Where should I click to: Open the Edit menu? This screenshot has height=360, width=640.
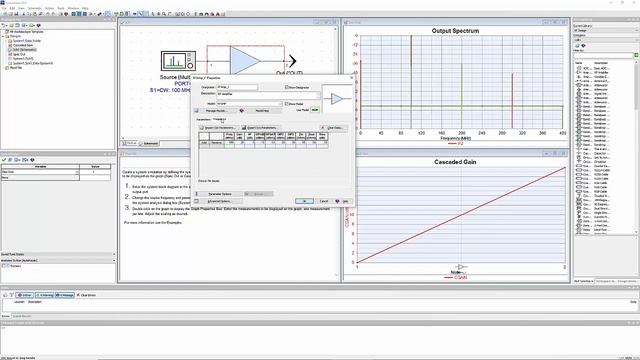(12, 8)
